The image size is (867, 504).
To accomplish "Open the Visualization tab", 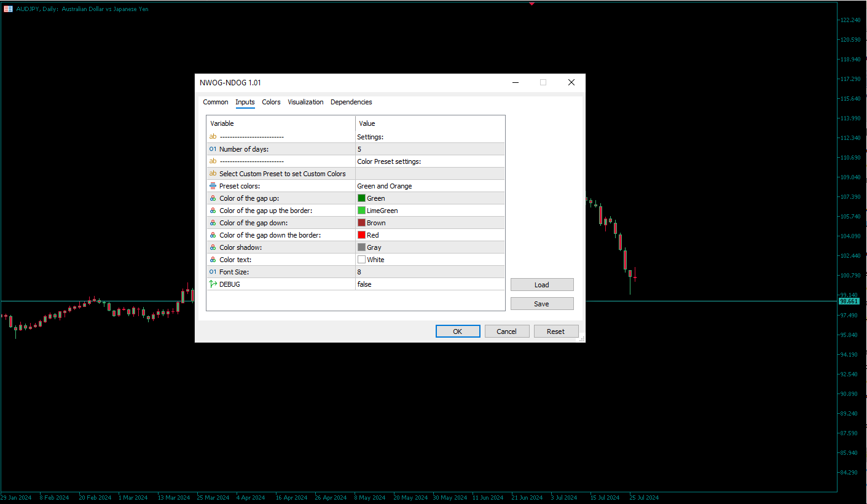I will (305, 102).
